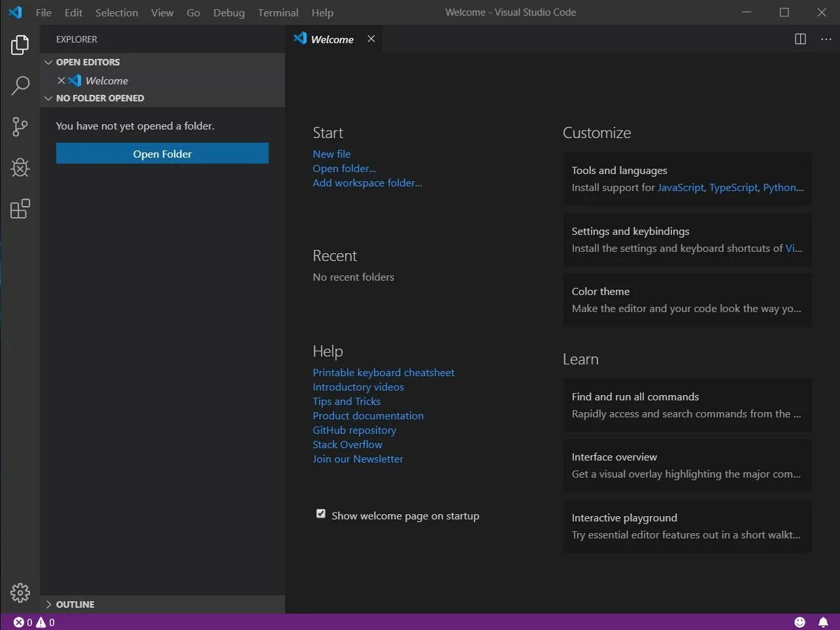The height and width of the screenshot is (630, 840).
Task: Click the New file link
Action: tap(331, 154)
